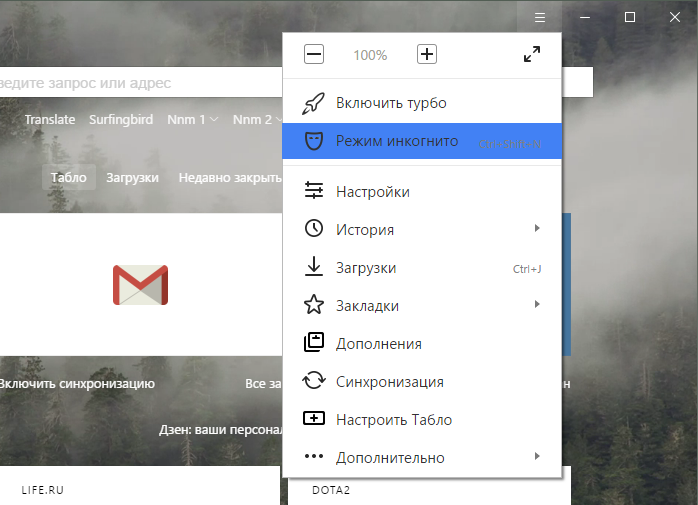Click the hamburger menu button in title bar
This screenshot has height=505, width=698.
(540, 17)
